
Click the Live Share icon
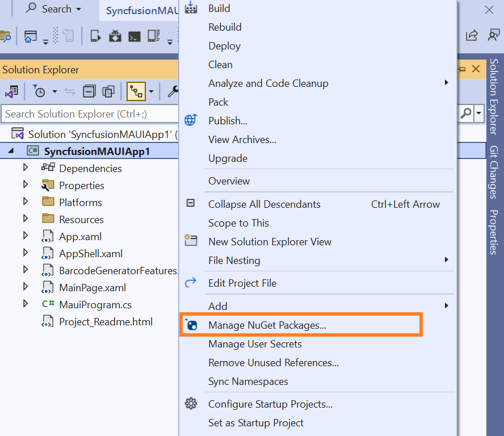point(472,35)
